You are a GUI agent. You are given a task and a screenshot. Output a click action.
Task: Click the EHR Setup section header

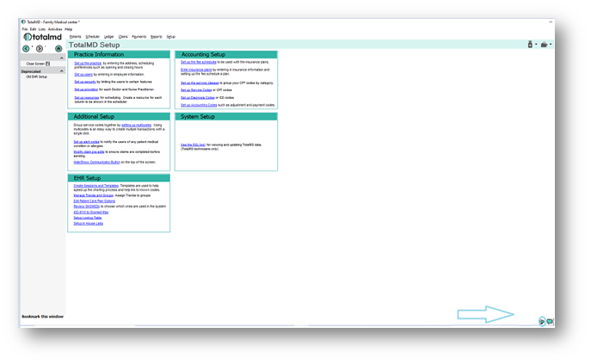pos(119,178)
